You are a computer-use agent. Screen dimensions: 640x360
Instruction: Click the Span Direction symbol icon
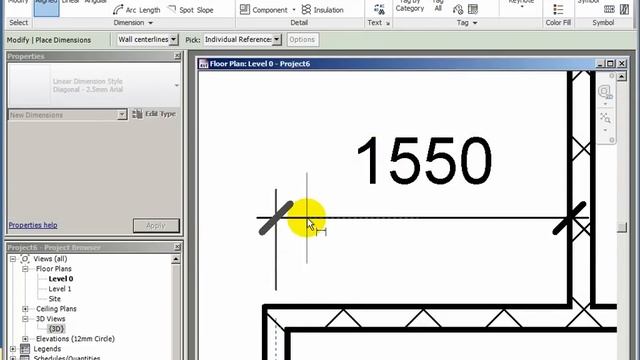point(609,9)
